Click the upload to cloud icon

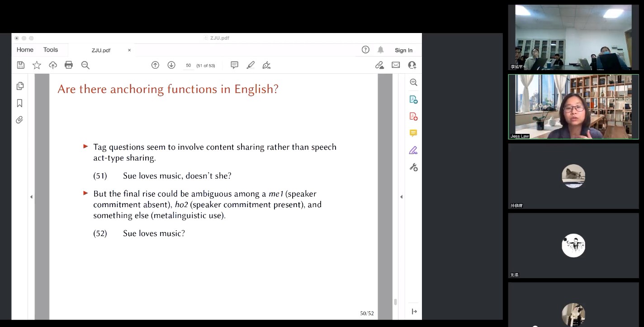pyautogui.click(x=53, y=65)
